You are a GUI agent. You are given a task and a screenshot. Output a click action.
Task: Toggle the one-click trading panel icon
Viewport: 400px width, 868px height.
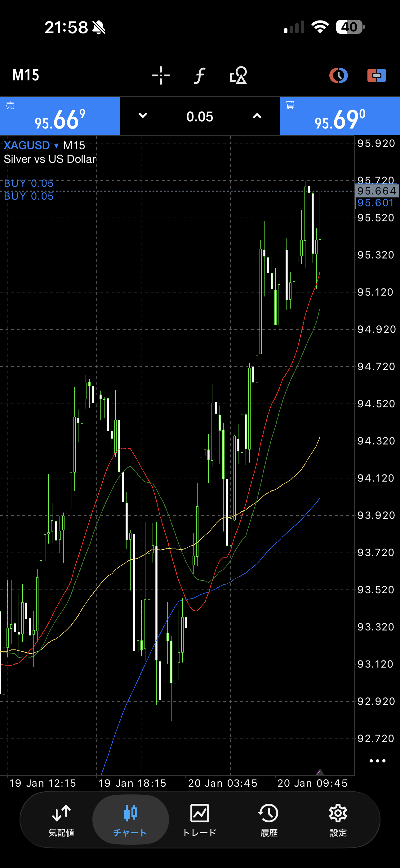pyautogui.click(x=376, y=75)
